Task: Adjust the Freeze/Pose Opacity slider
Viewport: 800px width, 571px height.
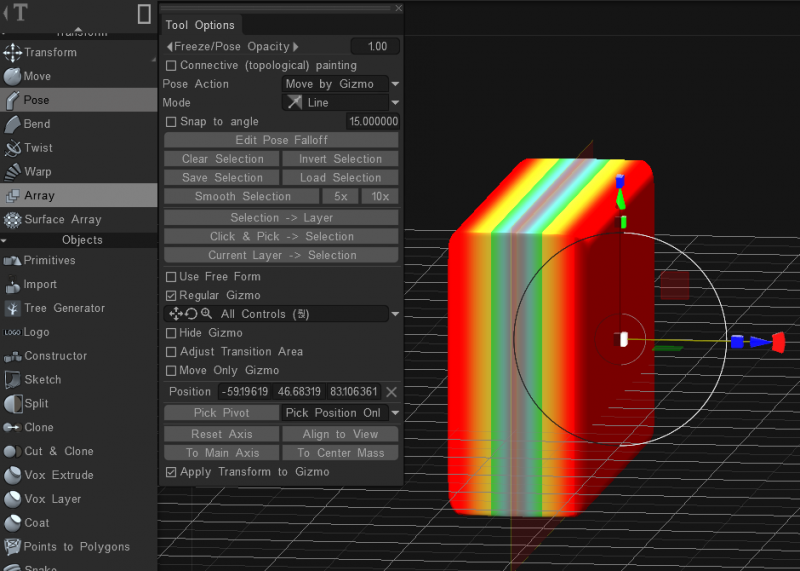Action: coord(233,47)
